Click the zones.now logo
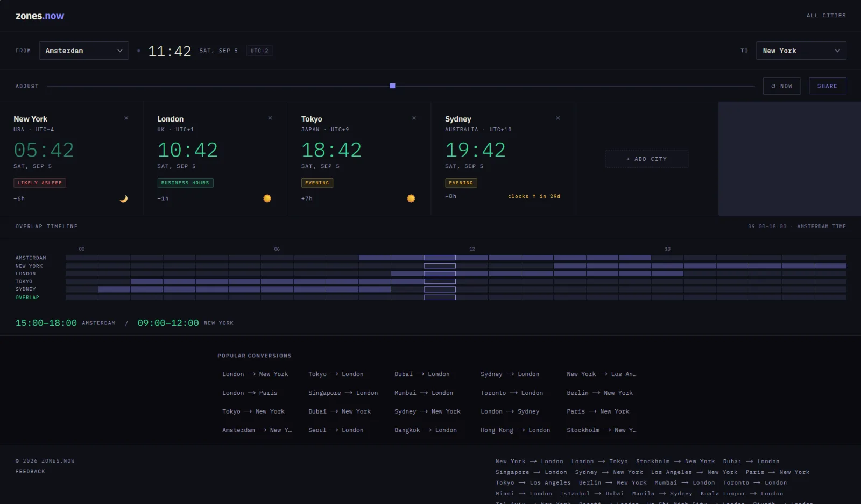Image resolution: width=861 pixels, height=504 pixels. [x=40, y=16]
